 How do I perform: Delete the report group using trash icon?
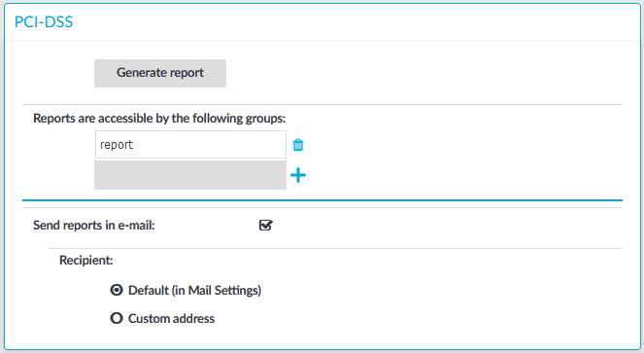coord(298,145)
